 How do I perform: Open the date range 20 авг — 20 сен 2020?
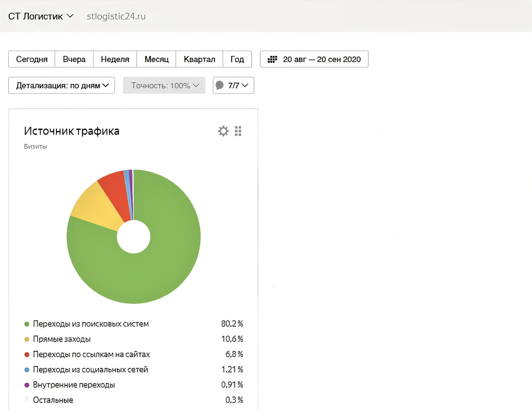322,59
